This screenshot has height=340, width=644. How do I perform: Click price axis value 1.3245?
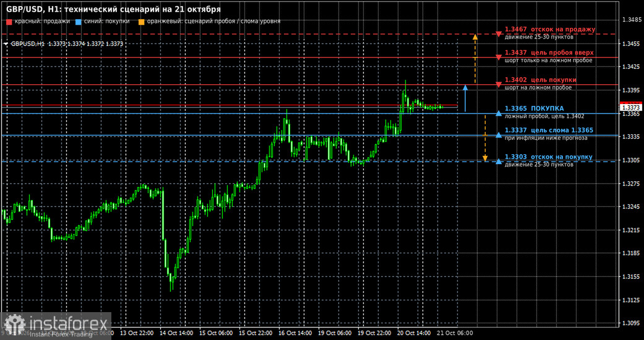point(632,207)
